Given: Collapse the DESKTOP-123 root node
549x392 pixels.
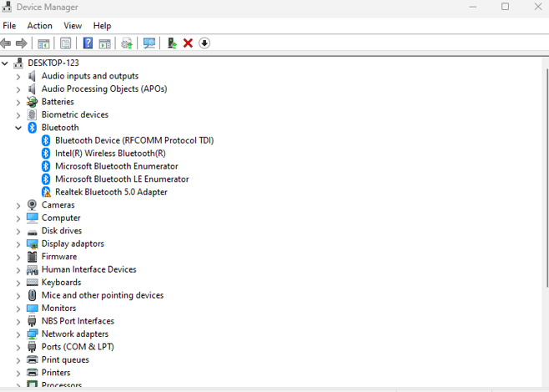Looking at the screenshot, I should [5, 63].
